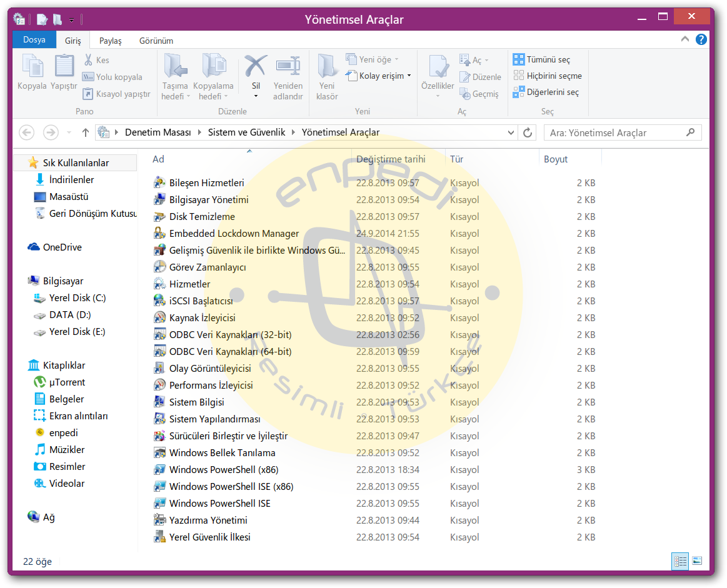Screen dimensions: 727x588
Task: Click Yolu kopyala in the ribbon
Action: click(112, 77)
